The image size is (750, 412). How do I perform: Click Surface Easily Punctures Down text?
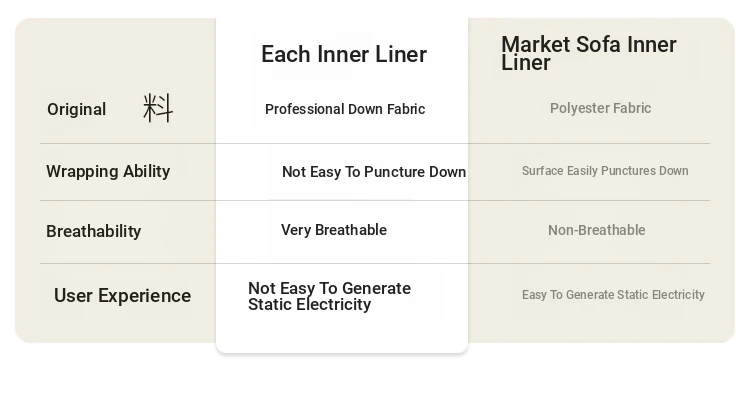605,171
